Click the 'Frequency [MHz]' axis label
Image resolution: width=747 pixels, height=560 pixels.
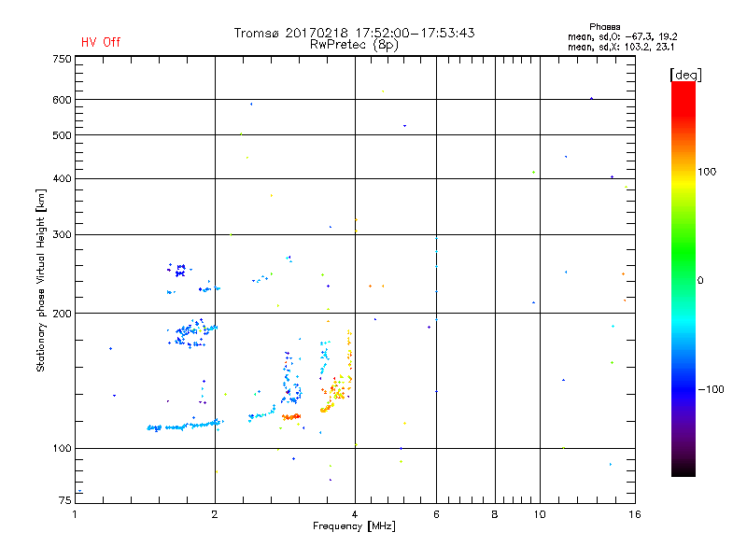pyautogui.click(x=354, y=526)
